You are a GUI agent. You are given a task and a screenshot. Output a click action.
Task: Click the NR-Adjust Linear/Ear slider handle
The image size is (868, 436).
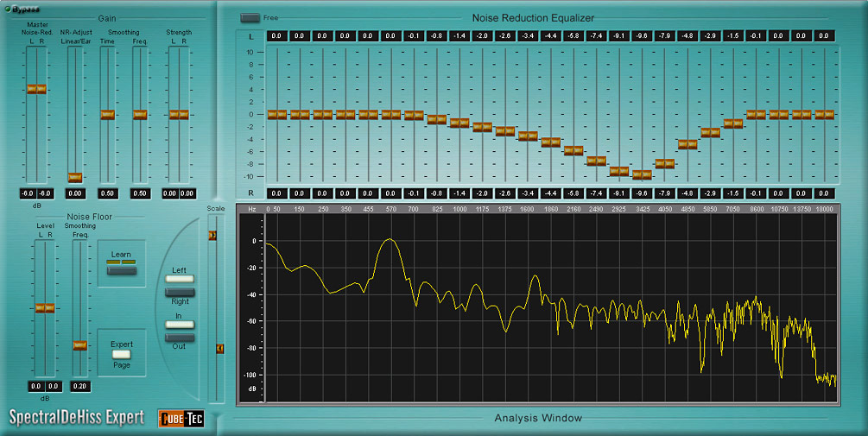(x=75, y=177)
